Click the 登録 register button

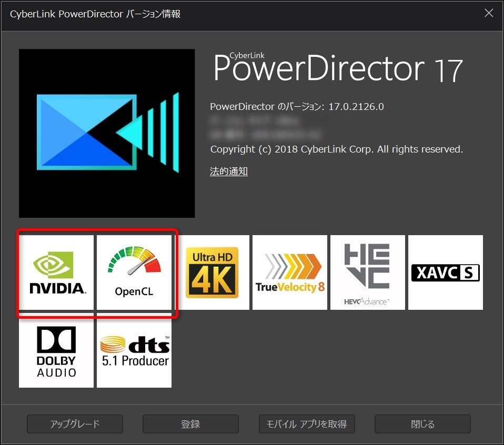[x=190, y=424]
